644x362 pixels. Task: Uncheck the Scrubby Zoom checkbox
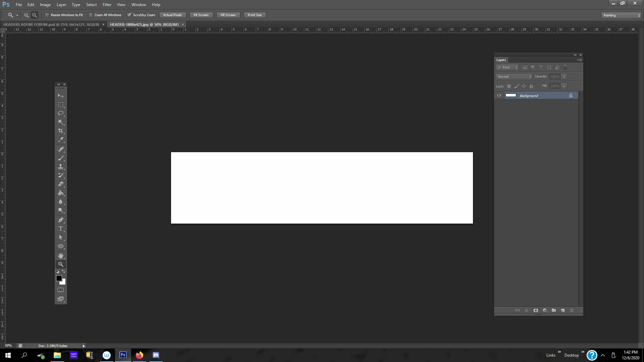(x=129, y=15)
